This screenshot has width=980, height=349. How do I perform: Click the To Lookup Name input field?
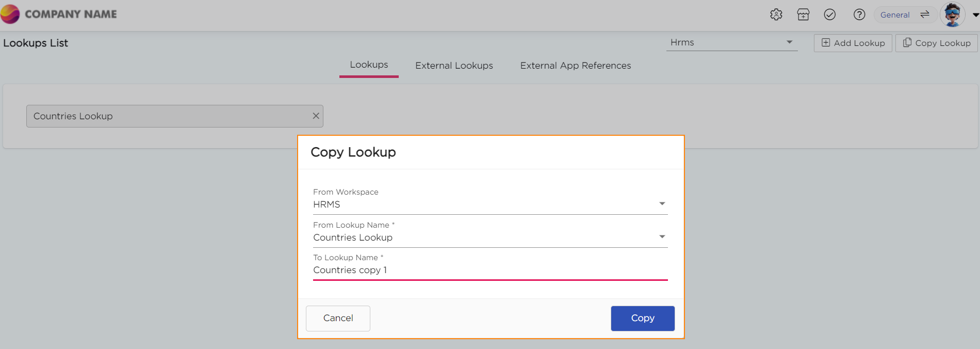tap(490, 270)
